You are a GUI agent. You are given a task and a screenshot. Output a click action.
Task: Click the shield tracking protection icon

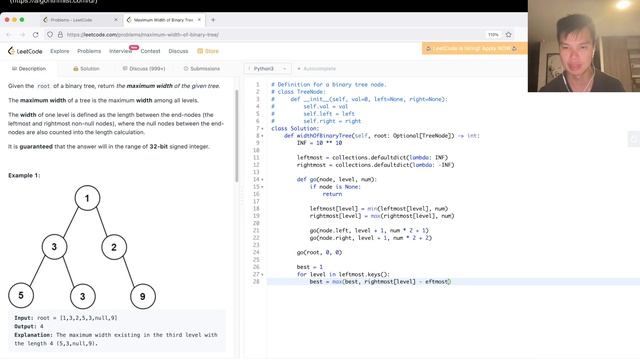point(50,35)
